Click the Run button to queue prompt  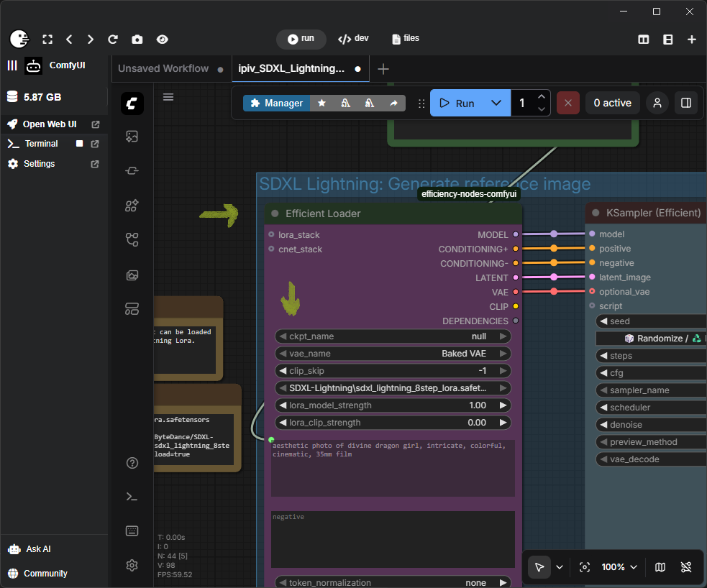tap(459, 103)
